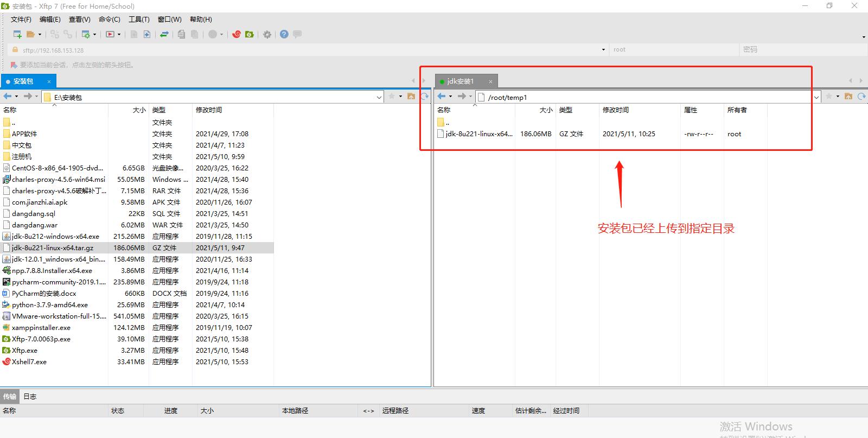Click the paste documents toolbar icon

click(194, 34)
